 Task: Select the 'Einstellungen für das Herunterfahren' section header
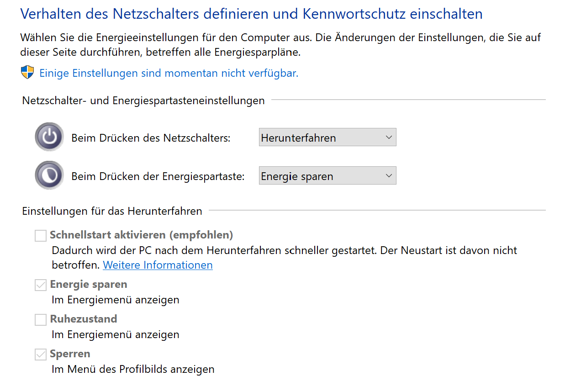(x=112, y=211)
